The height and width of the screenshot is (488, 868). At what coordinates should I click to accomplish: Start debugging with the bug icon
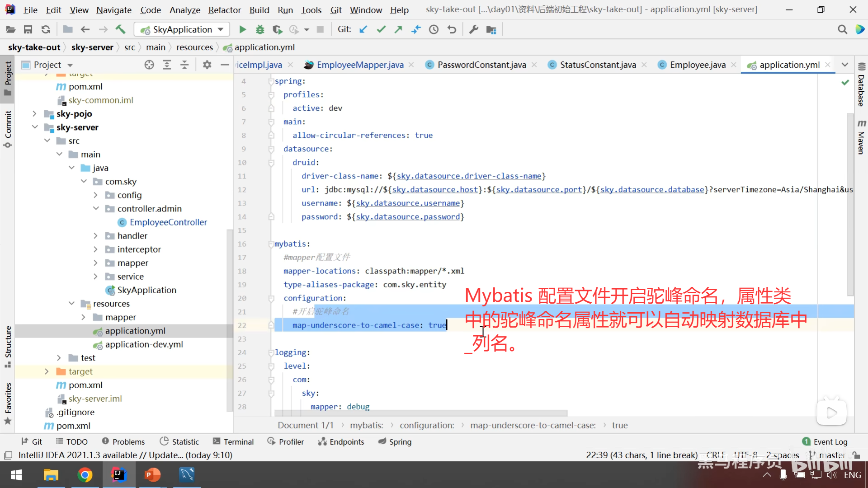[260, 29]
